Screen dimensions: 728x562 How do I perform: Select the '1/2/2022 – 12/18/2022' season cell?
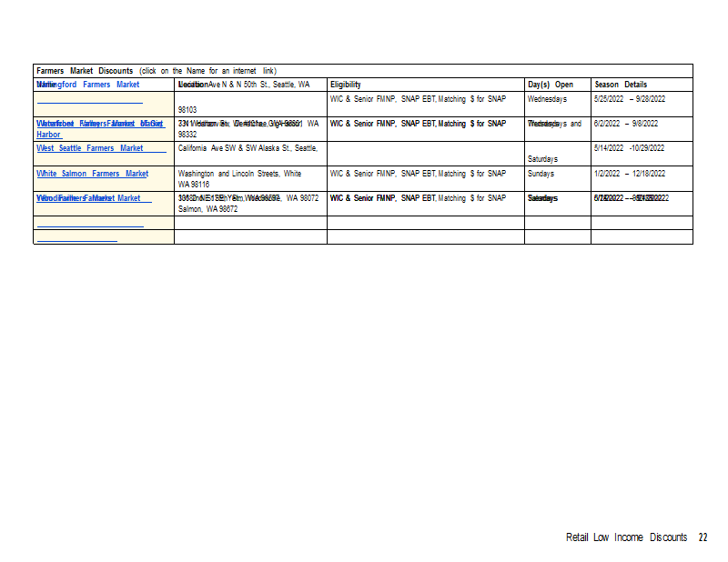click(x=630, y=174)
